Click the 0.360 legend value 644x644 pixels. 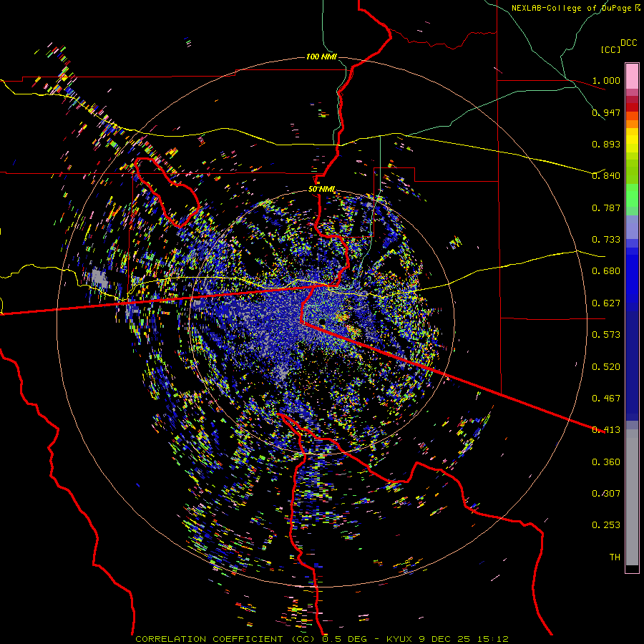pyautogui.click(x=606, y=462)
